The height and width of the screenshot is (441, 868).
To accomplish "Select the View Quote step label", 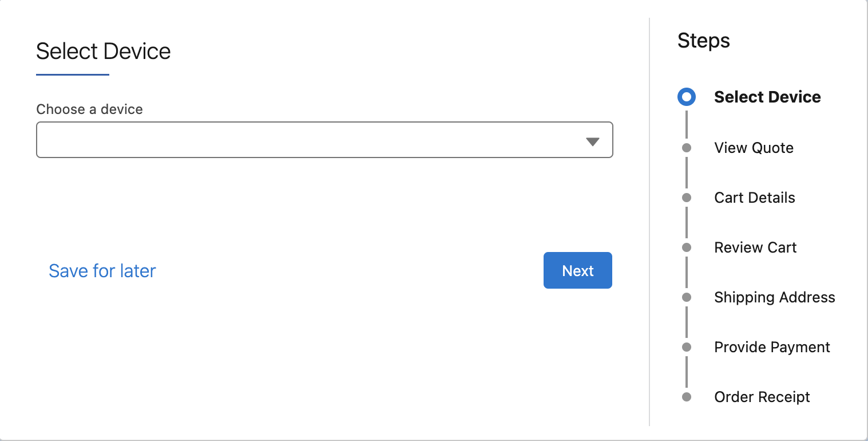I will [x=754, y=147].
